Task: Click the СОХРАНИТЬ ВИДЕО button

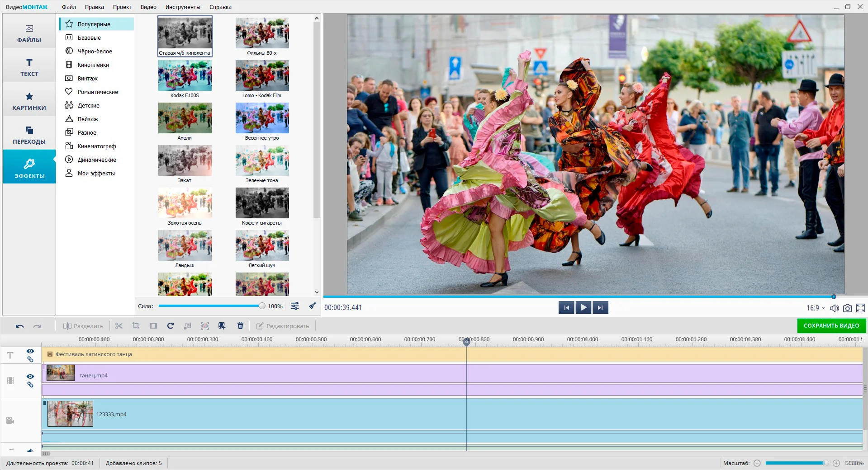Action: tap(831, 325)
